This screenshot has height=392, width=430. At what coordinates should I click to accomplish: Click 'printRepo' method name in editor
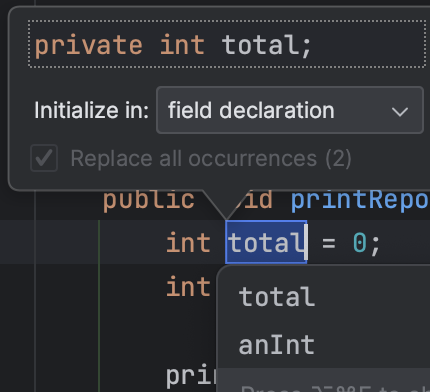pyautogui.click(x=360, y=201)
